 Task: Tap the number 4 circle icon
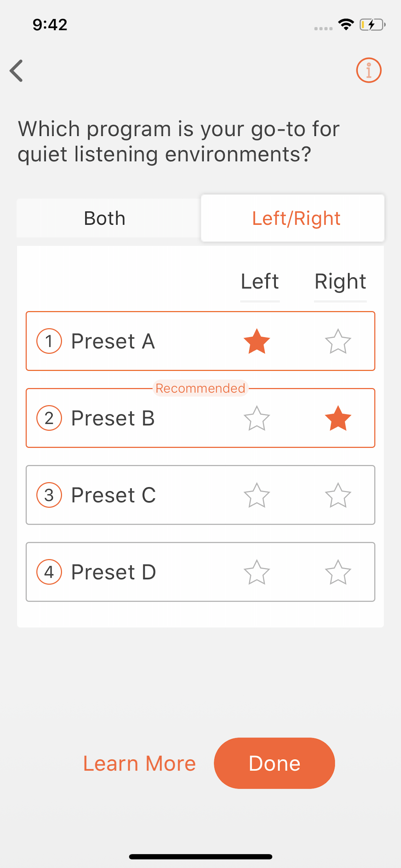coord(49,572)
